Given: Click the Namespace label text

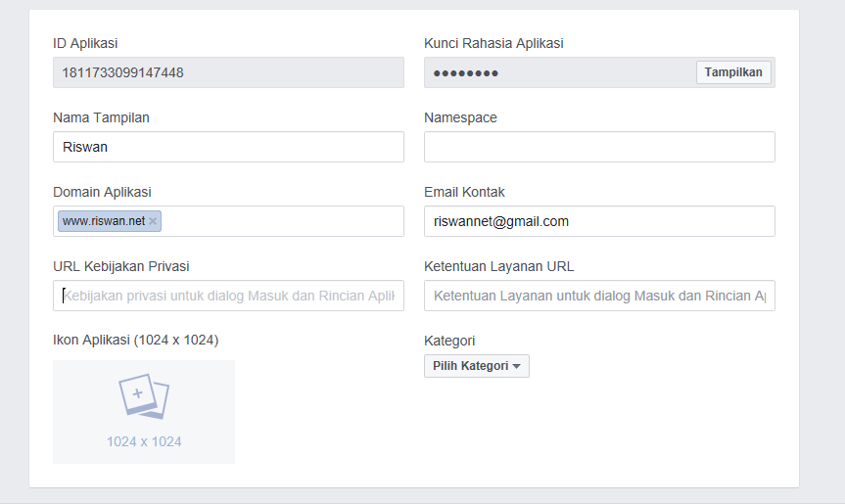Looking at the screenshot, I should pos(460,117).
